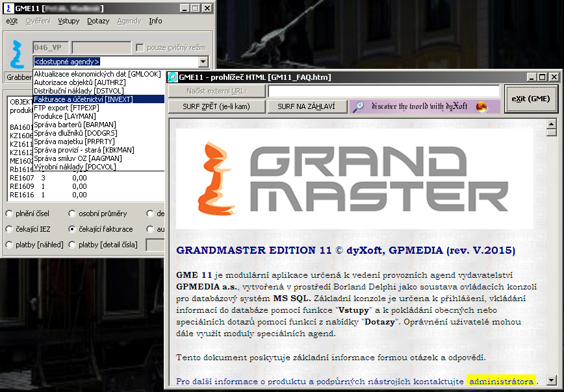This screenshot has height=392, width=564.
Task: Pick Správa provizí - stará [KBKMAN]
Action: [x=99, y=150]
